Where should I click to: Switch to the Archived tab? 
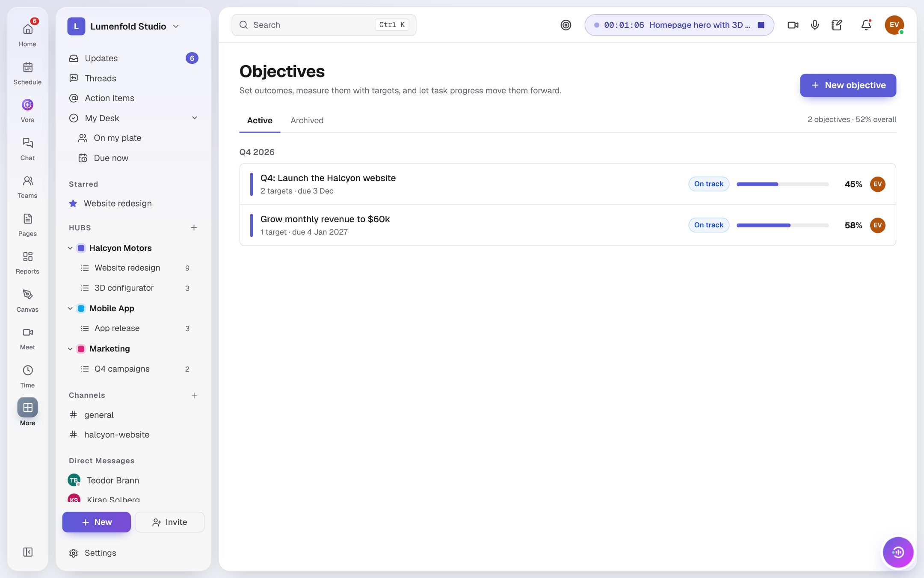(x=307, y=120)
